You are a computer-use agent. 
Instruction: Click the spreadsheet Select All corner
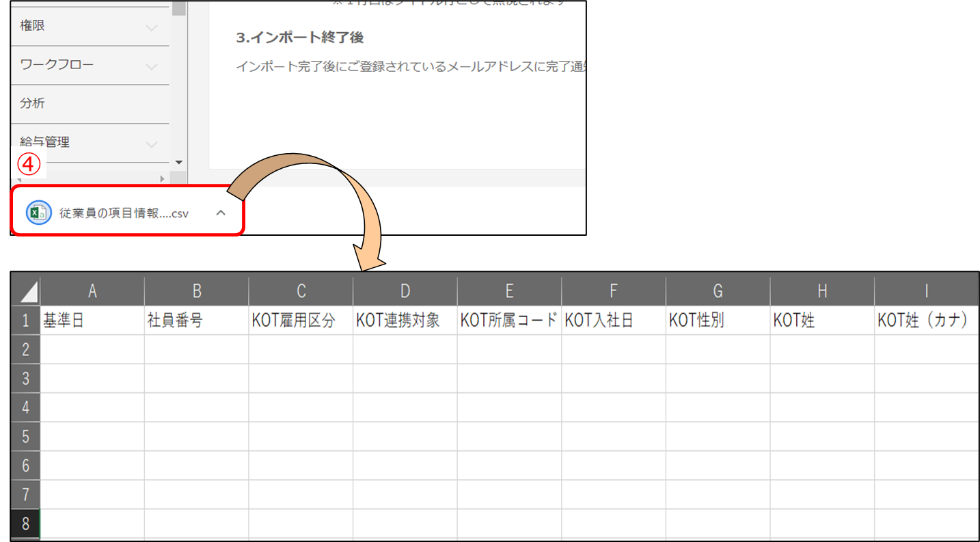25,292
